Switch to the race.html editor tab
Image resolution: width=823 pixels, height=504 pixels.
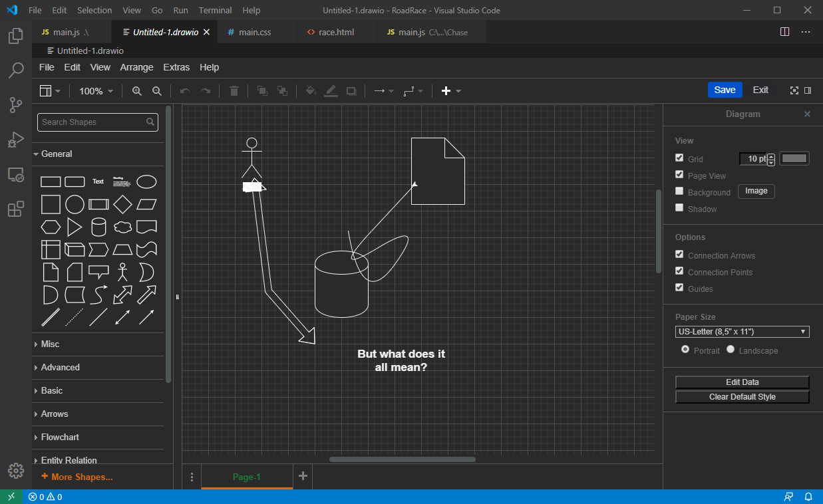coord(336,32)
